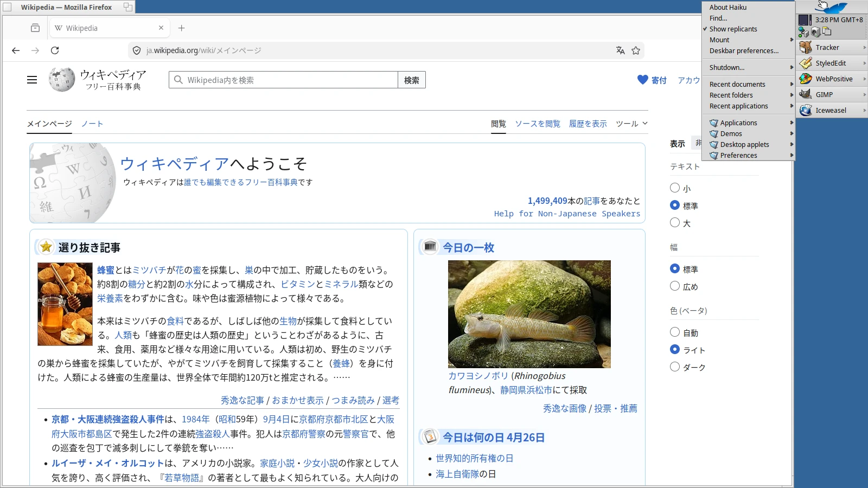The width and height of the screenshot is (868, 488).
Task: Enable the ダーク color scheme
Action: (675, 367)
